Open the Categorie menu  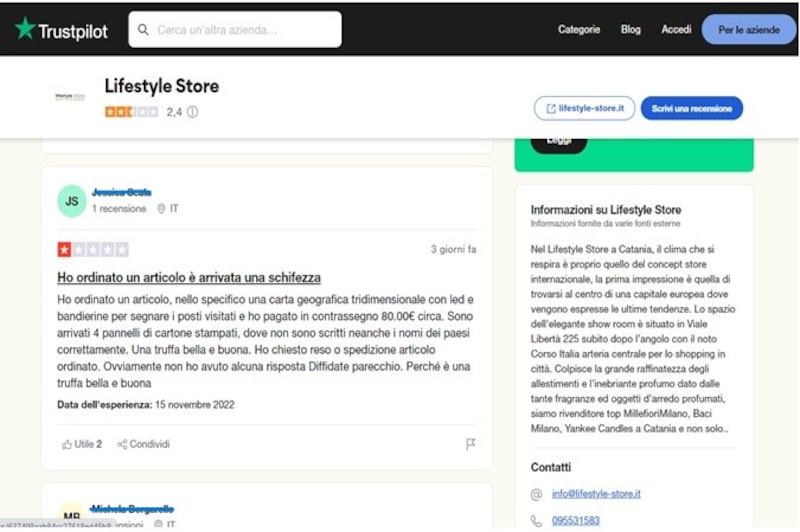point(579,30)
